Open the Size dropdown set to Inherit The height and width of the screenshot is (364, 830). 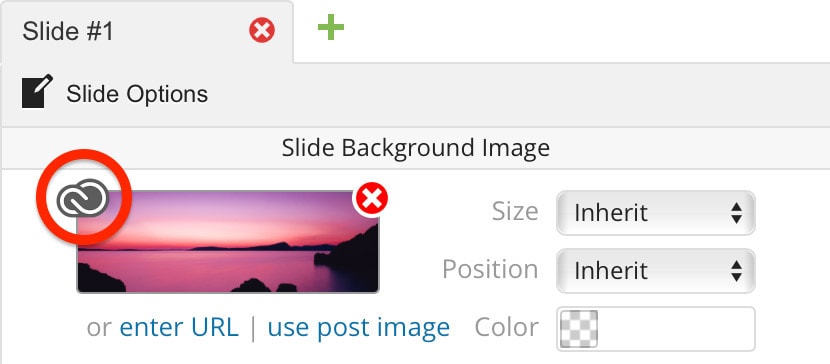coord(656,213)
